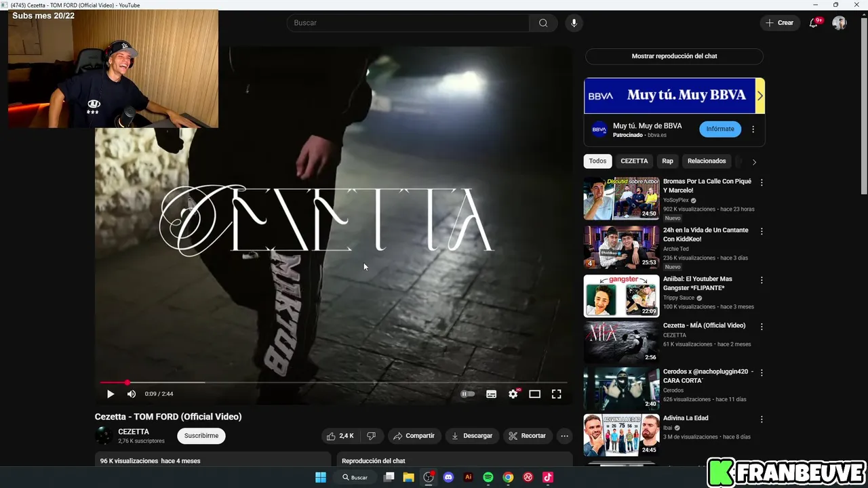The image size is (868, 488).
Task: Open BBVA ad options menu
Action: pyautogui.click(x=753, y=129)
